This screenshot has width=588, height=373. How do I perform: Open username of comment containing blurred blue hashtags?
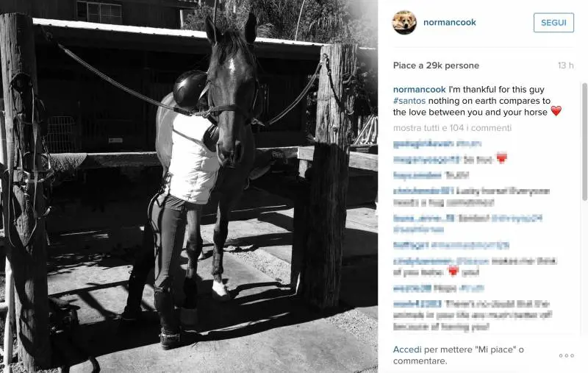coord(424,218)
